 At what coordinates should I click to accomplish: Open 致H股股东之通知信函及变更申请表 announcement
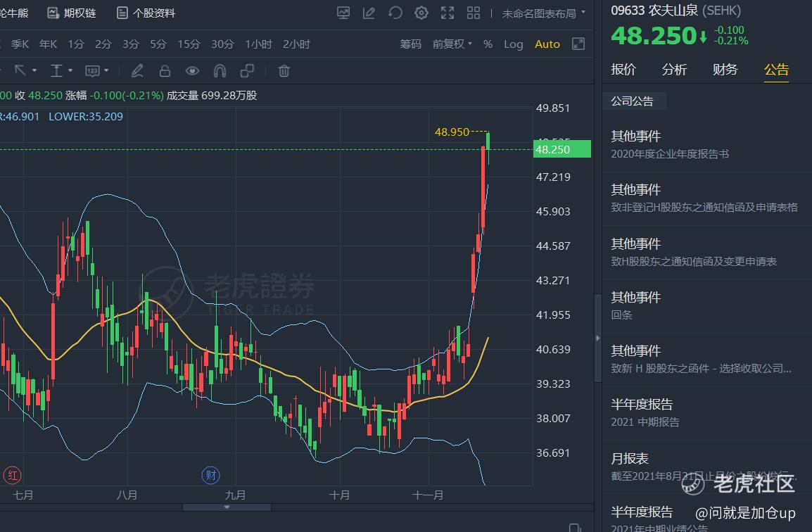(707, 252)
